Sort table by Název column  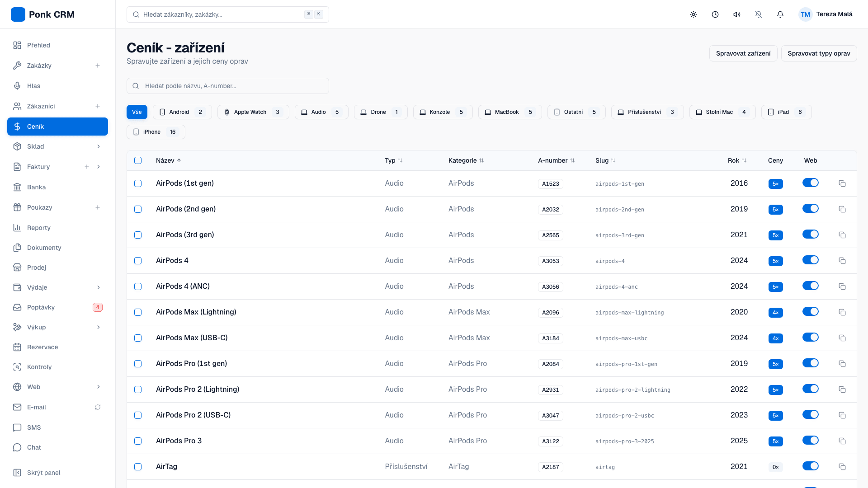[169, 160]
